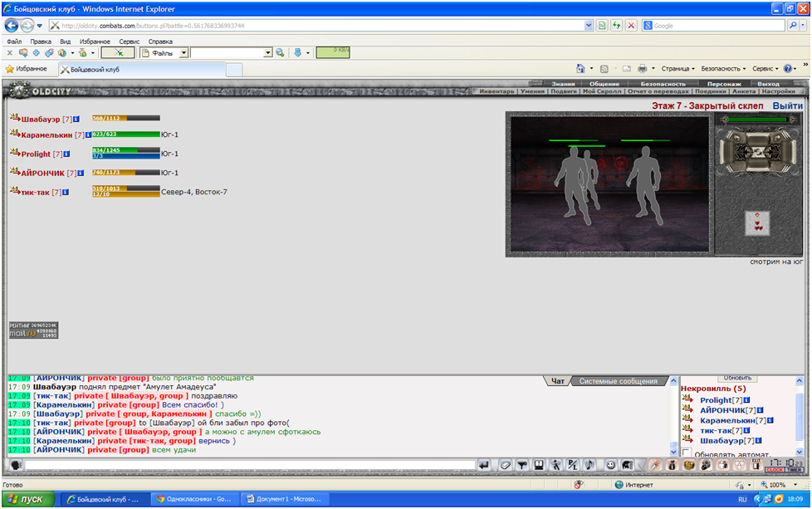Open a new blank browser tab
Image resolution: width=812 pixels, height=509 pixels.
[234, 70]
